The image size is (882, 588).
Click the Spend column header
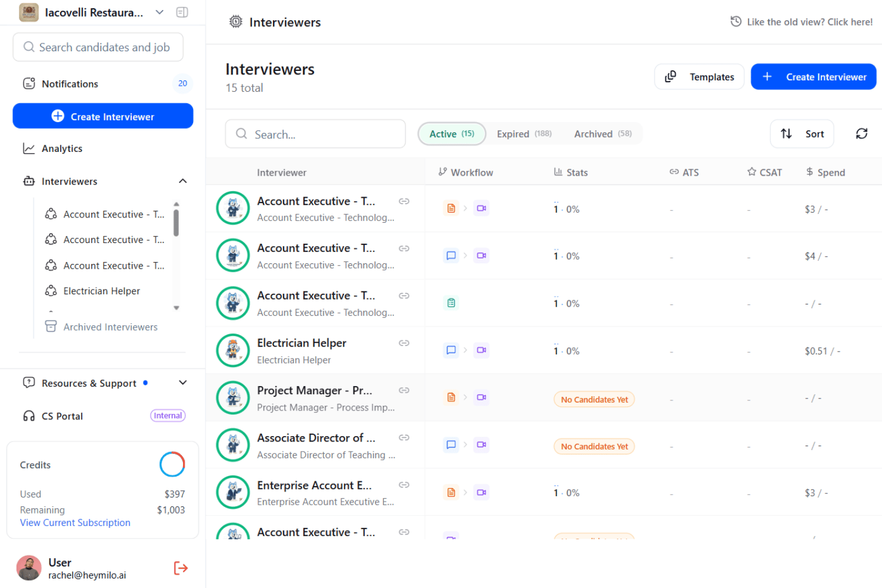(825, 172)
